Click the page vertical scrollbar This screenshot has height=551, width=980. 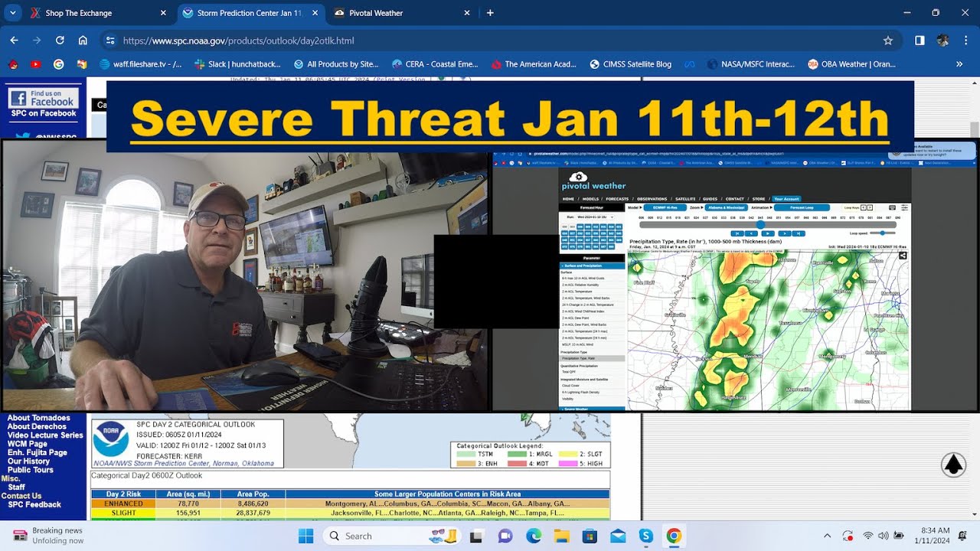(x=974, y=129)
